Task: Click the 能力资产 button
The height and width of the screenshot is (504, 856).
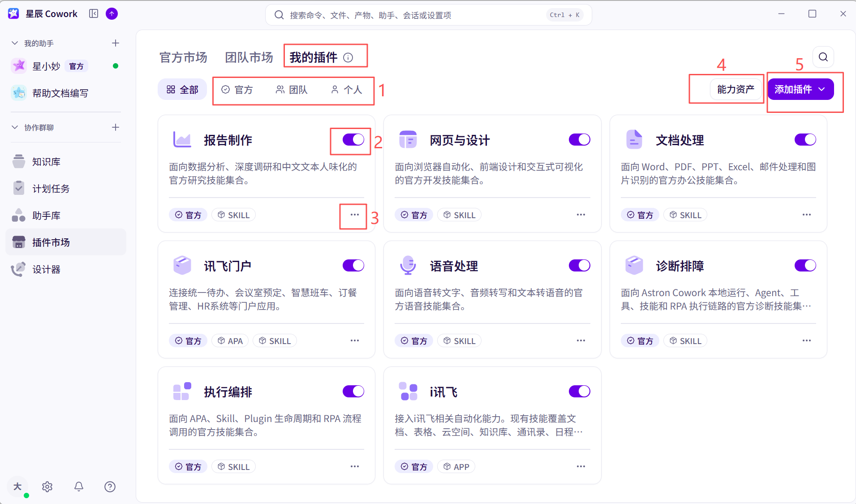Action: [736, 89]
